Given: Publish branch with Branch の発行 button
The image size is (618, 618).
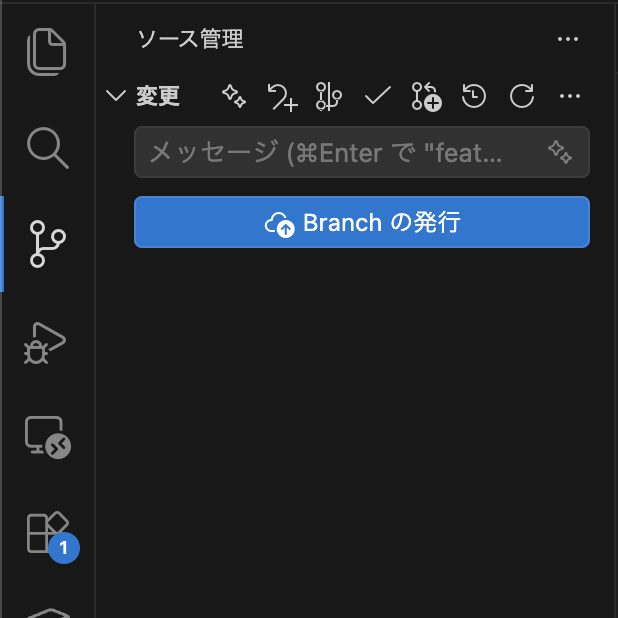Looking at the screenshot, I should [x=362, y=222].
